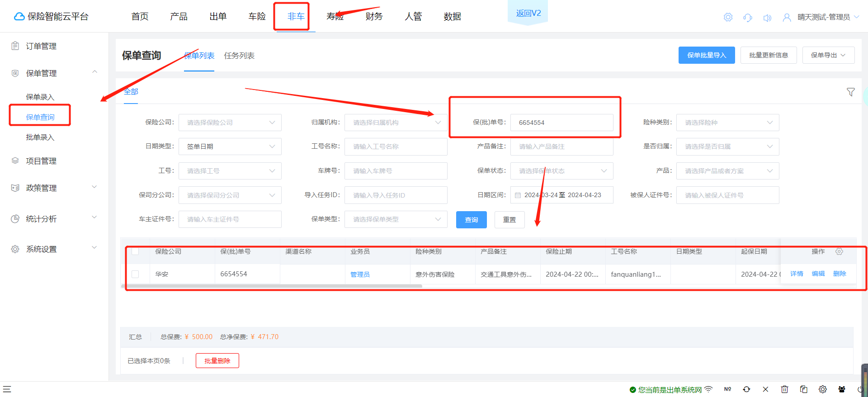Select the 非车 top navigation item
868x397 pixels.
(296, 17)
